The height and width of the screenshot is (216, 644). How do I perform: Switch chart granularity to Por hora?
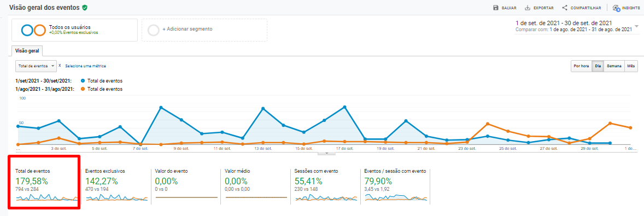[x=581, y=66]
